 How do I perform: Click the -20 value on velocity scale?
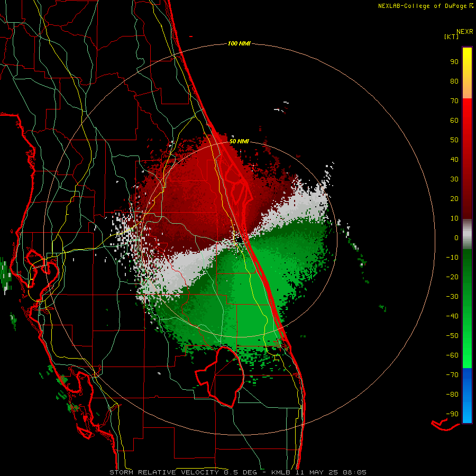tap(452, 277)
